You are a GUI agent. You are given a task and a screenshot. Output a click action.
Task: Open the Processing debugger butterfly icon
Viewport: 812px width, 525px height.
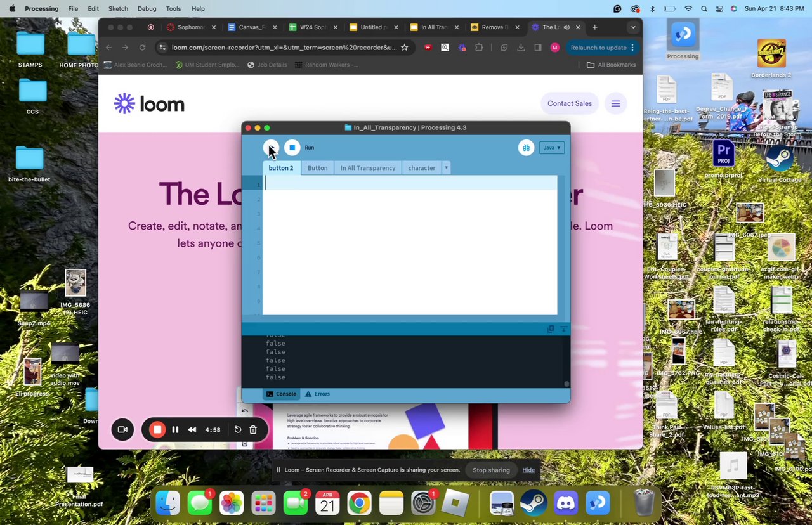(526, 148)
